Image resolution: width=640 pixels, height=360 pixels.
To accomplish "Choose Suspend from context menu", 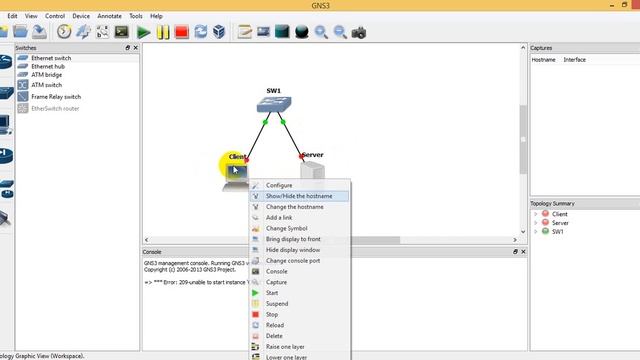I will [x=299, y=304].
